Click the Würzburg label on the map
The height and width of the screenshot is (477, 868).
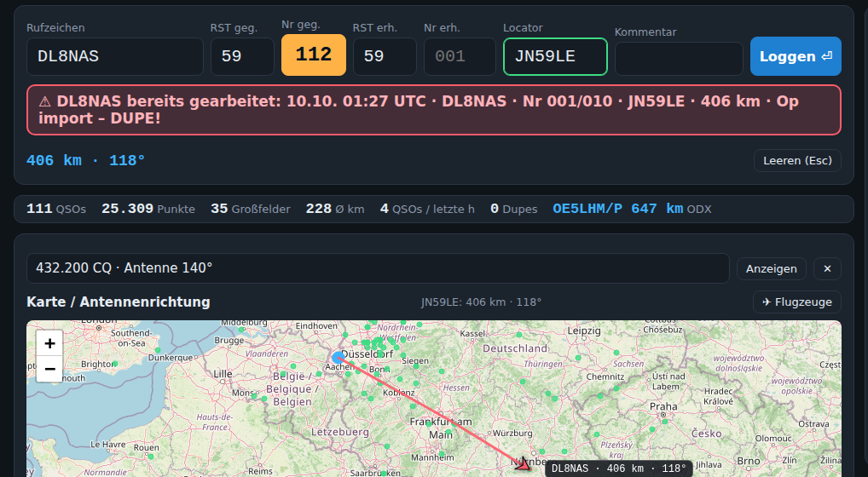(x=512, y=433)
